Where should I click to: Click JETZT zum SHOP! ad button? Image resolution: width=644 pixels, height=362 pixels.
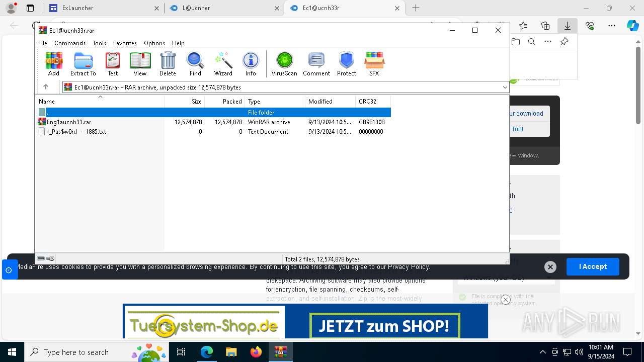(384, 326)
